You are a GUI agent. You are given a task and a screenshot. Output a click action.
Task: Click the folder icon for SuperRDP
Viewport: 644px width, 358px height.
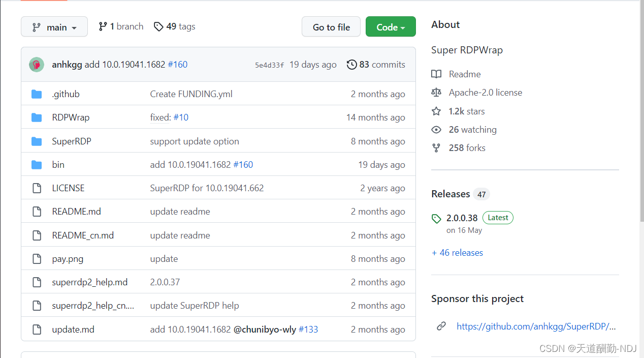pyautogui.click(x=37, y=141)
